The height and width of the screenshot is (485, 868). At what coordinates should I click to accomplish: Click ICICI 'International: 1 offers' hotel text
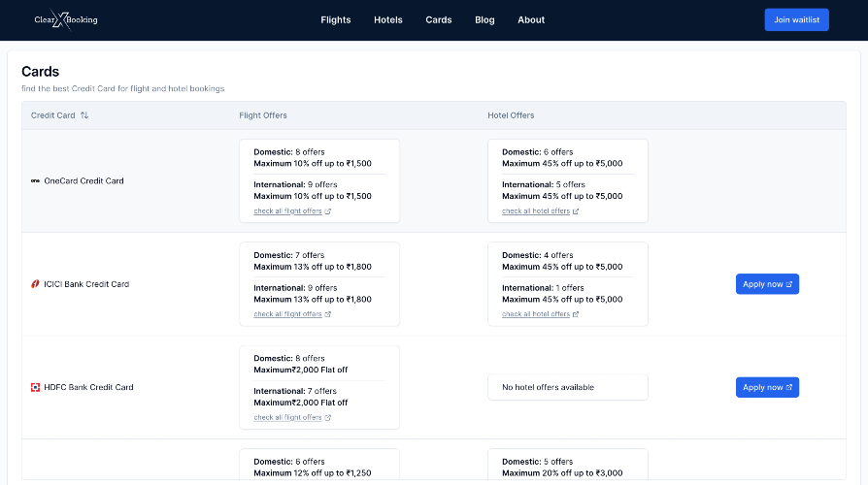pos(543,287)
